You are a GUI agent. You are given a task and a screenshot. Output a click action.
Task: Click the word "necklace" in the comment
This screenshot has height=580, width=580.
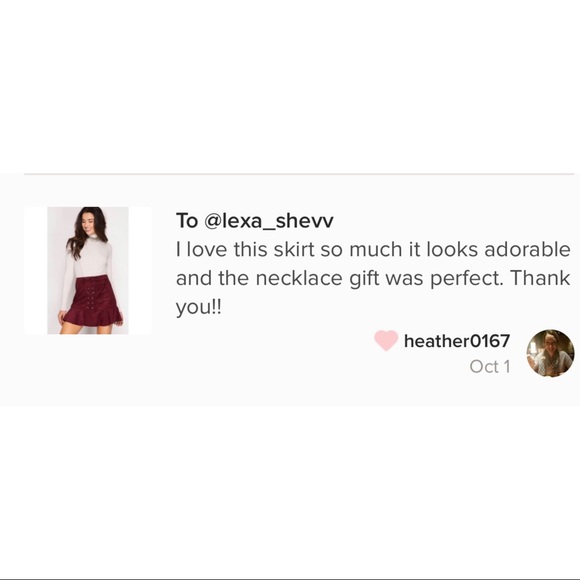pyautogui.click(x=299, y=278)
